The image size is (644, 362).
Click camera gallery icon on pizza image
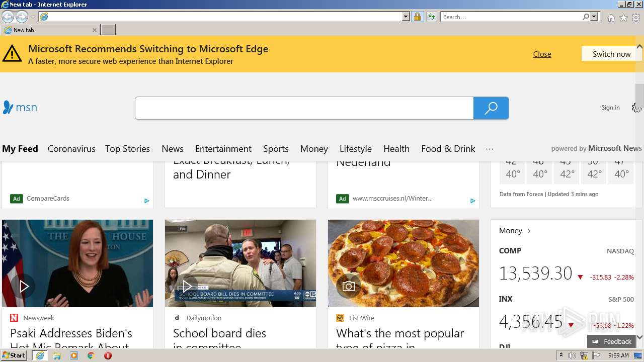click(349, 287)
